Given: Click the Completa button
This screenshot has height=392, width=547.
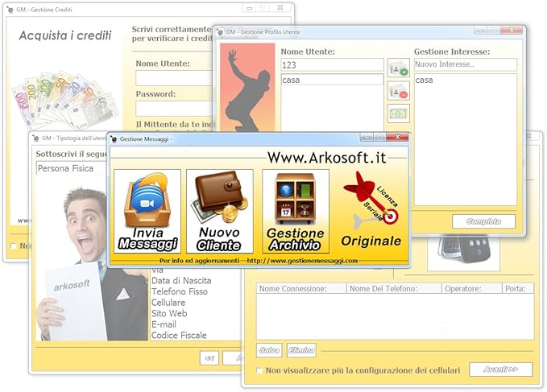Looking at the screenshot, I should [483, 221].
